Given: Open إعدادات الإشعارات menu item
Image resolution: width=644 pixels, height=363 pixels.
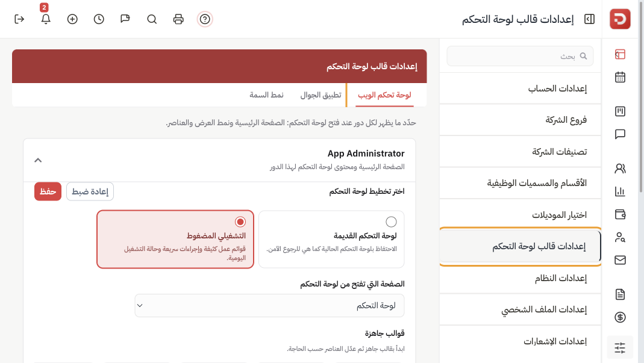Looking at the screenshot, I should pyautogui.click(x=520, y=341).
